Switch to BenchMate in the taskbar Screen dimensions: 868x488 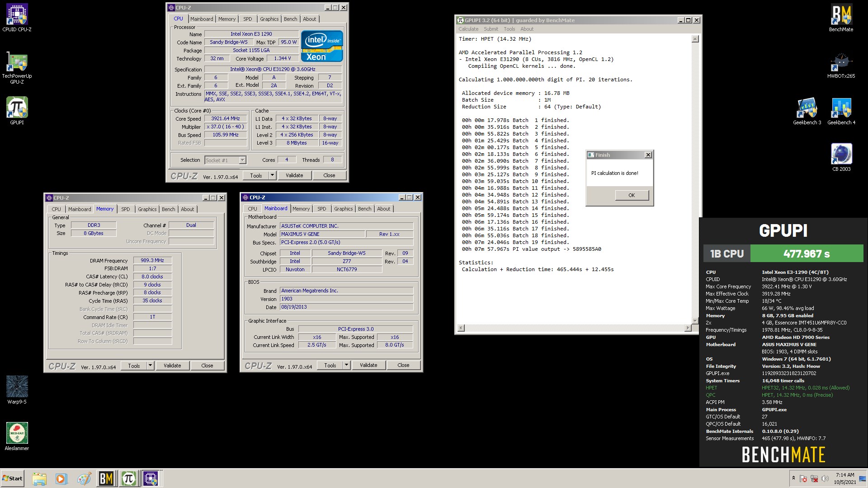pyautogui.click(x=106, y=479)
